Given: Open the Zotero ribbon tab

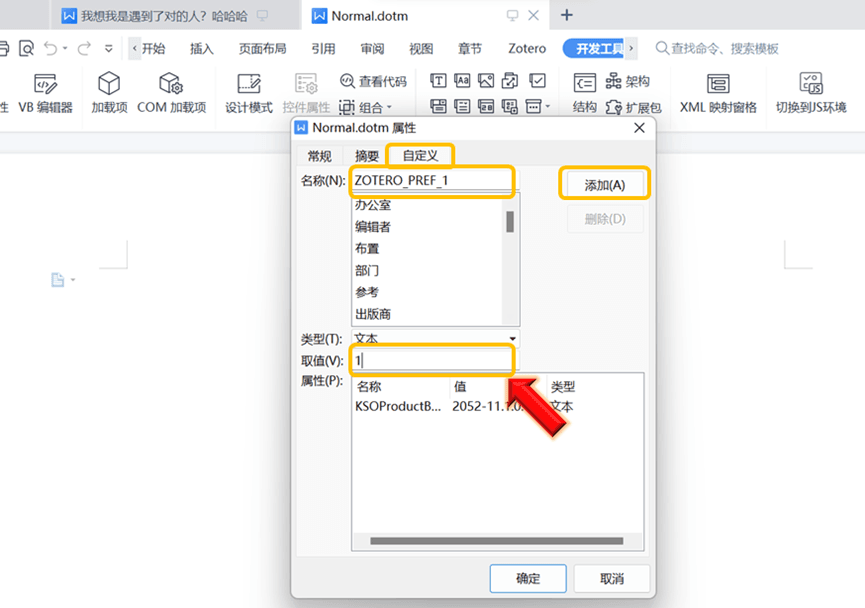Looking at the screenshot, I should (526, 48).
